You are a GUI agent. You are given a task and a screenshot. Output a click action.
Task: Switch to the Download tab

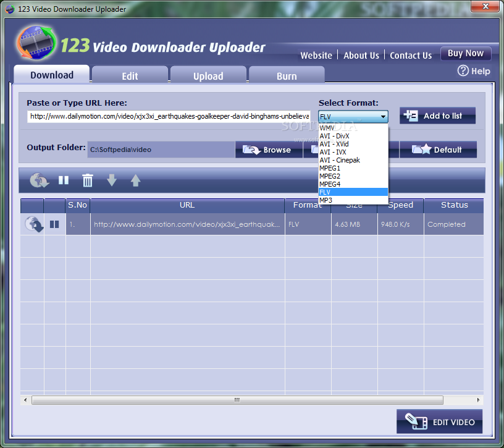(52, 75)
